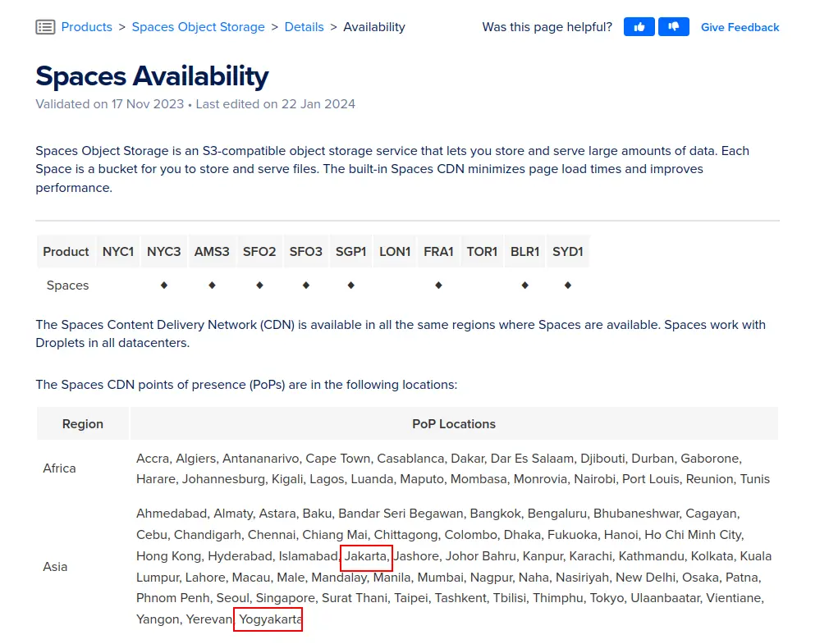
Task: Click the Availability breadcrumb item
Action: 373,27
